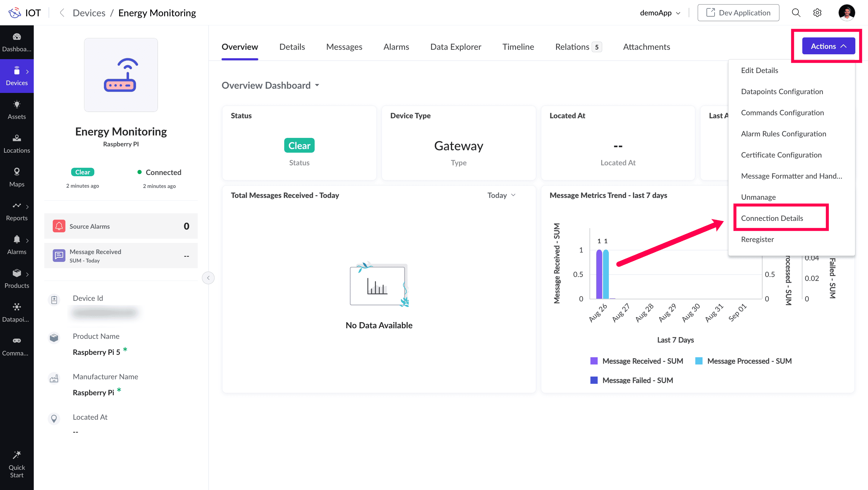The width and height of the screenshot is (868, 490).
Task: Toggle Message Processed - SUM legend series
Action: tap(743, 361)
